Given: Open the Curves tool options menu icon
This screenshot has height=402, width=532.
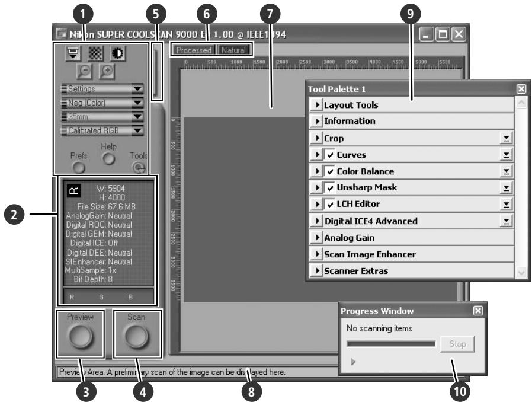Looking at the screenshot, I should (506, 155).
